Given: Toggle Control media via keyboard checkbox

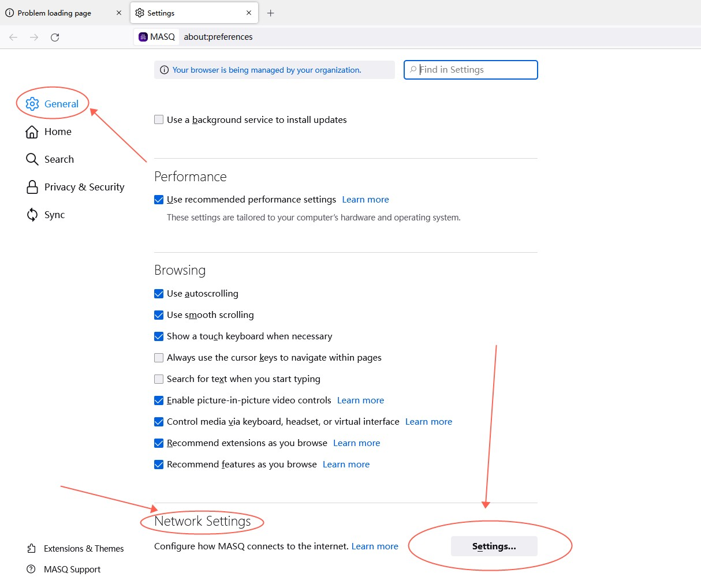Looking at the screenshot, I should click(x=159, y=422).
